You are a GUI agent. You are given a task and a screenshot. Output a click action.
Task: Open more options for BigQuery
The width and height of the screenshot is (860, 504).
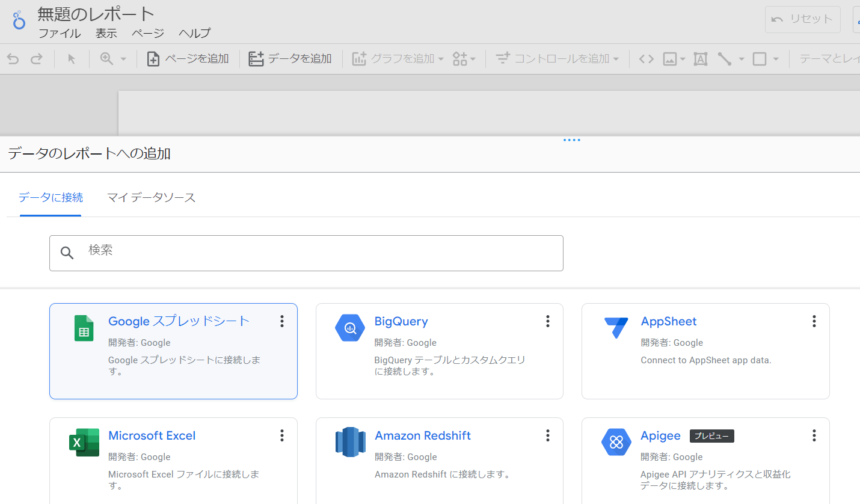click(547, 321)
